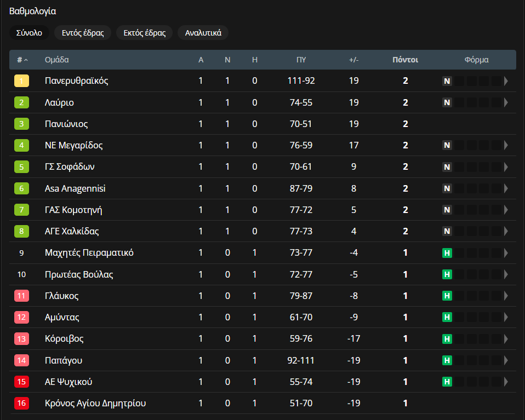
Task: Sort table by the # rank column
Action: pyautogui.click(x=22, y=60)
